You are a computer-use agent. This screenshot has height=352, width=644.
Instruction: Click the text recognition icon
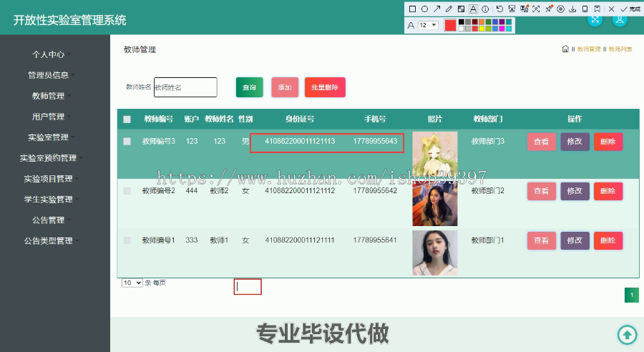coord(536,9)
